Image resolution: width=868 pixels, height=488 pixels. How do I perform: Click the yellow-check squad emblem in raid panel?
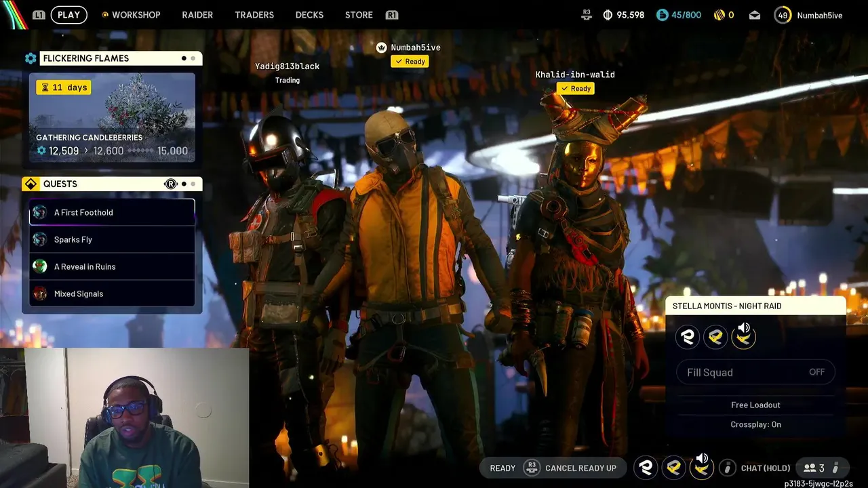pos(715,337)
